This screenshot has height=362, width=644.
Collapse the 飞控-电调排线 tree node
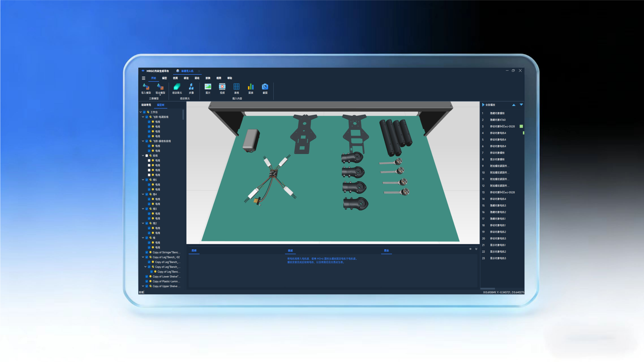click(143, 117)
